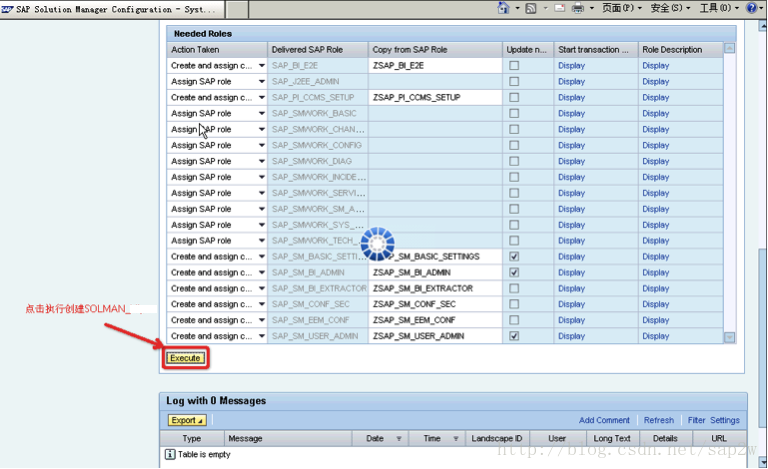This screenshot has width=768, height=469.
Task: Click Start transaction Display link for SAP_SM_CONF_SEC
Action: click(x=571, y=304)
